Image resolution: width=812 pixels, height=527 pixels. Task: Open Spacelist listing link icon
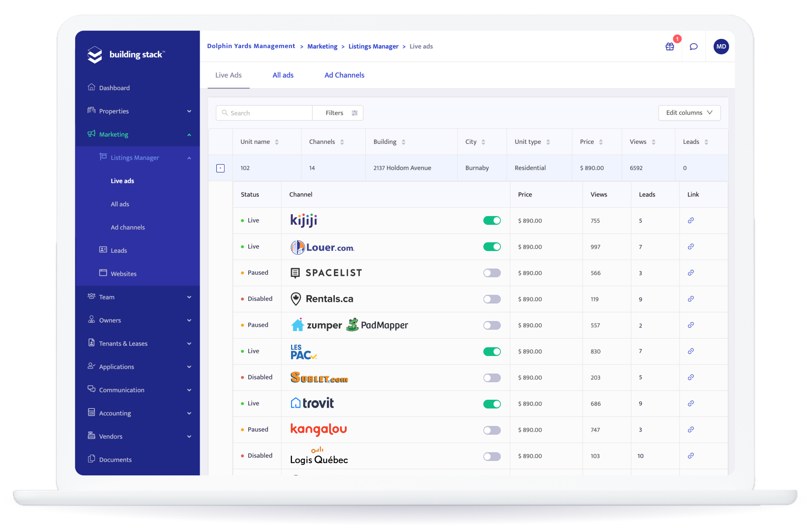coord(691,273)
